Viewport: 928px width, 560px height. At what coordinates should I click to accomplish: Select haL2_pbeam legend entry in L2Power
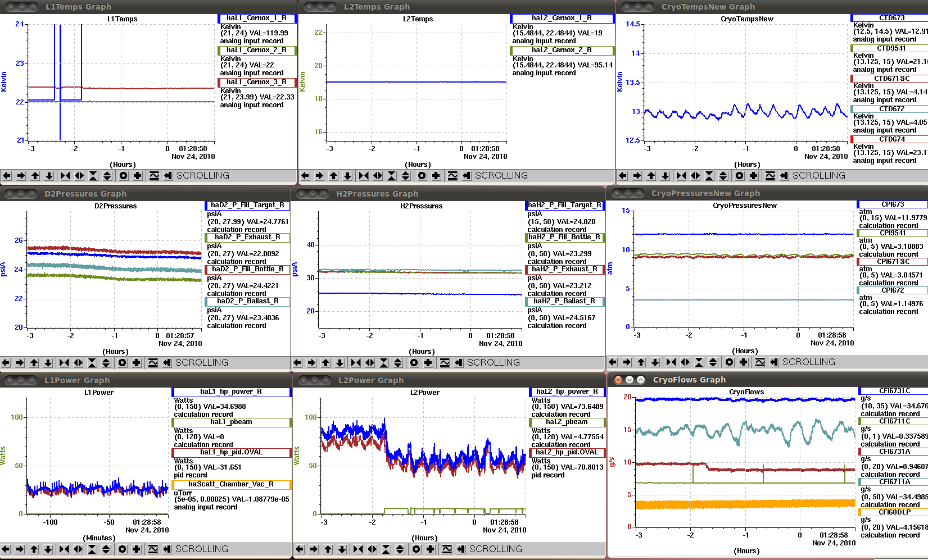pyautogui.click(x=567, y=422)
